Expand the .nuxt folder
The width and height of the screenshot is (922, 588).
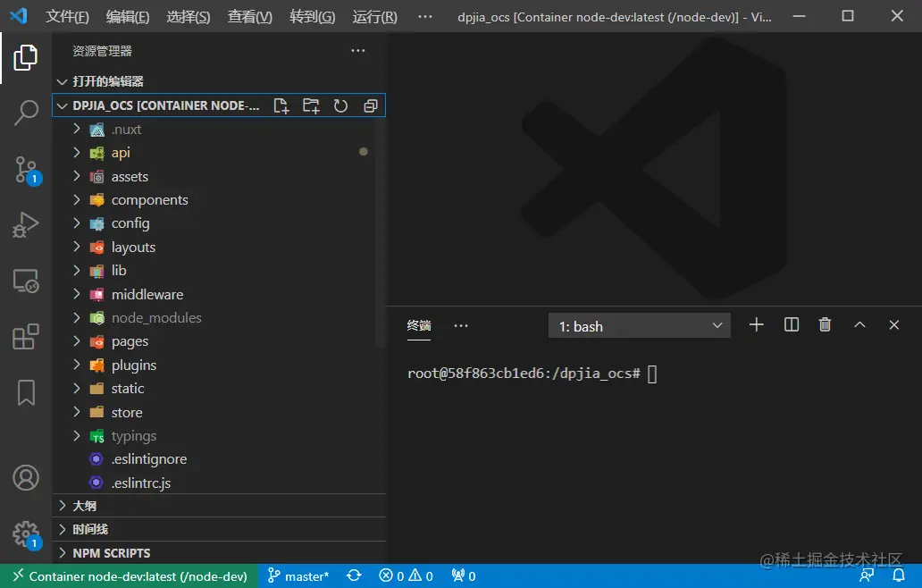[x=219, y=130]
